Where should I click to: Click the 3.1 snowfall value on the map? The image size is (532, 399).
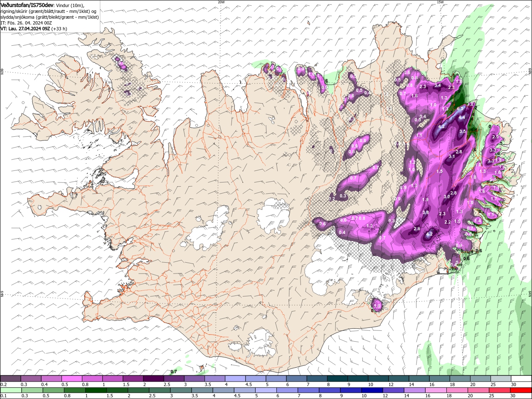(452, 156)
